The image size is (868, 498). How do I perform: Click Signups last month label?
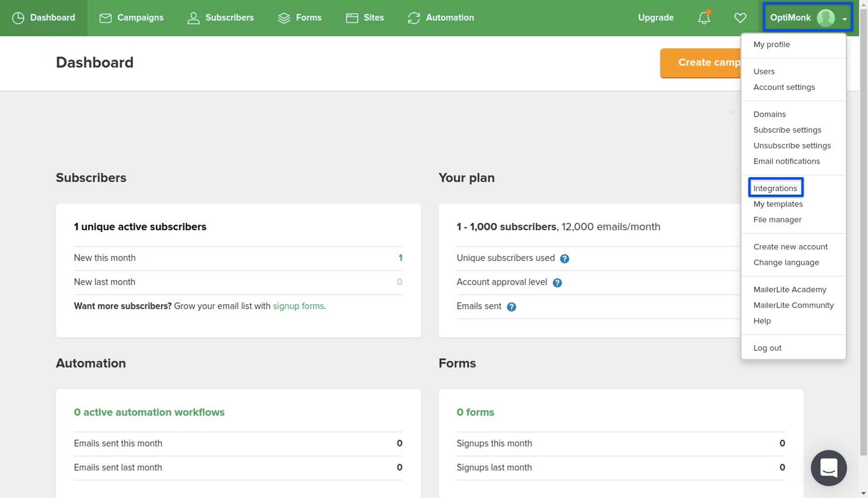(494, 467)
